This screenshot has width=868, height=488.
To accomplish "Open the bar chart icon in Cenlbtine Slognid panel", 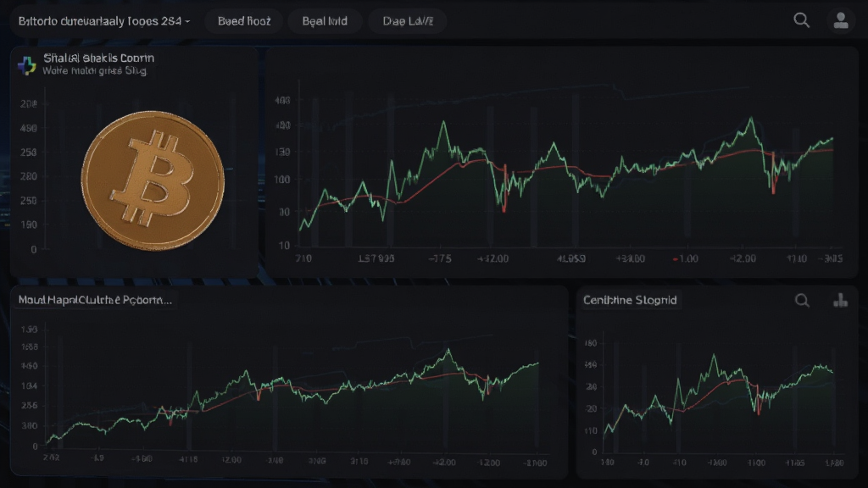I will coord(840,301).
